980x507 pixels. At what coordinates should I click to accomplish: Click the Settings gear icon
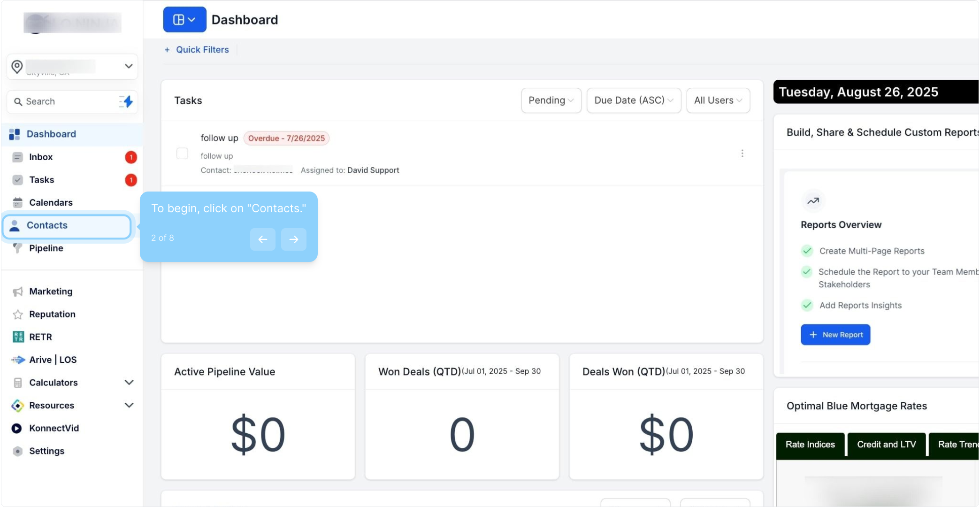(18, 451)
